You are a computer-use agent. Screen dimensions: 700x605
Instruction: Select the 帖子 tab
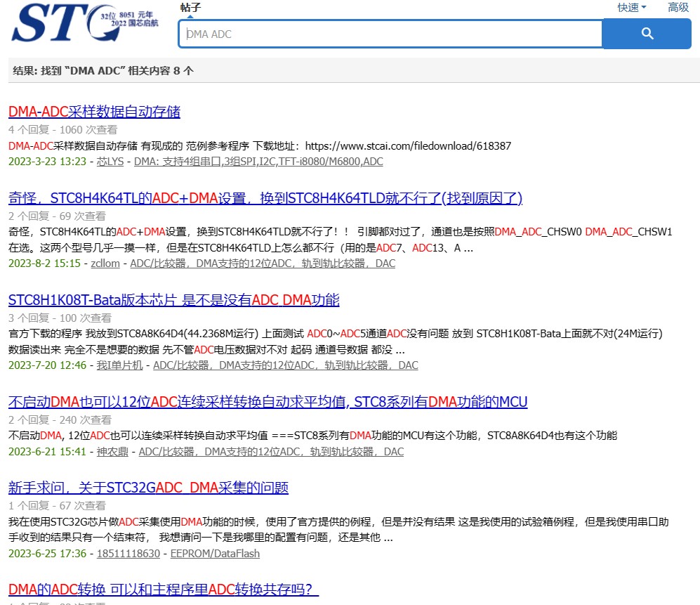click(x=190, y=8)
